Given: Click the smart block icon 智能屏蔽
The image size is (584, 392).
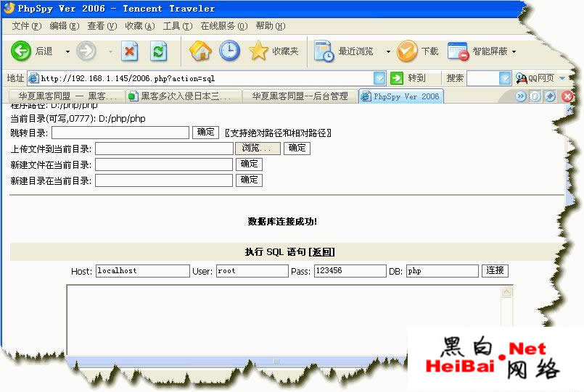Looking at the screenshot, I should 458,51.
